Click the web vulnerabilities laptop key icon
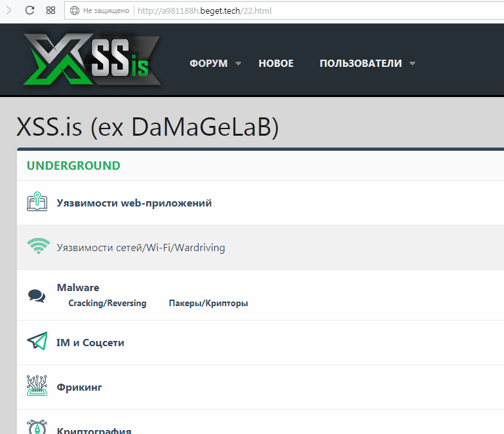The height and width of the screenshot is (434, 504). (37, 201)
